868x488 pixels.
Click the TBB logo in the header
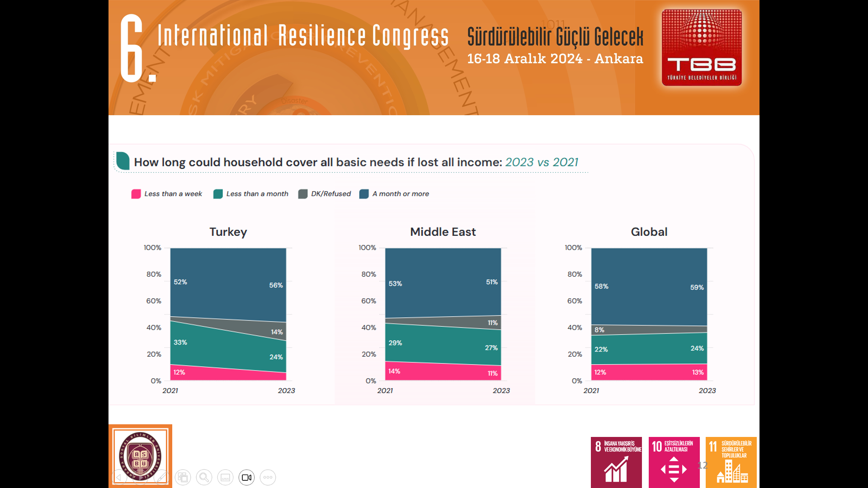[702, 47]
